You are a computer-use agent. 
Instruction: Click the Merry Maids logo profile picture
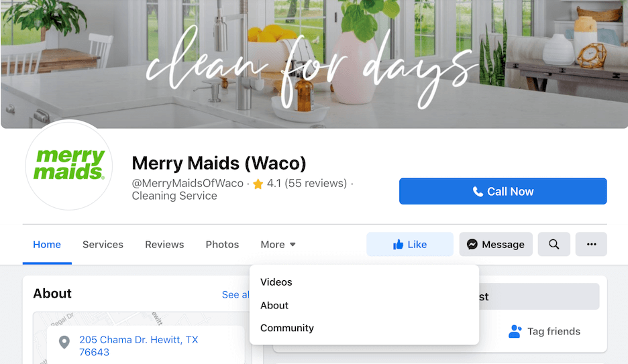click(69, 165)
